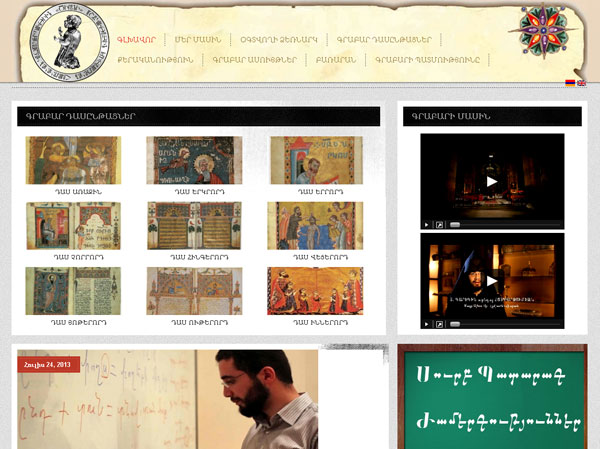Click the round site logo with kneeling figure

[x=69, y=42]
